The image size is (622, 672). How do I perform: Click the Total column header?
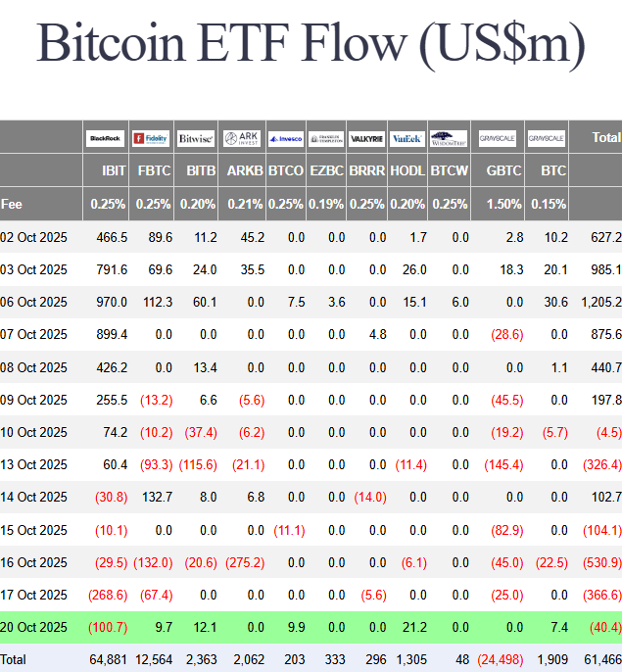[x=606, y=138]
